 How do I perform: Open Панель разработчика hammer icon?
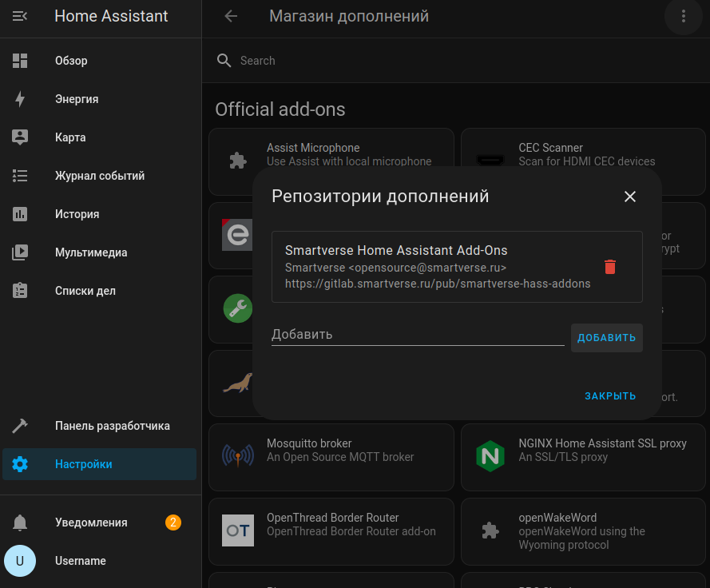coord(20,426)
